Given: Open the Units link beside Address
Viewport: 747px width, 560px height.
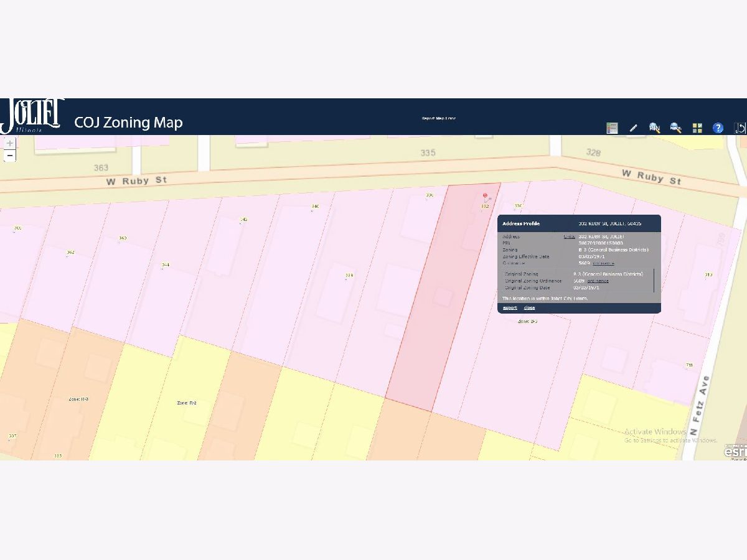Looking at the screenshot, I should (569, 236).
